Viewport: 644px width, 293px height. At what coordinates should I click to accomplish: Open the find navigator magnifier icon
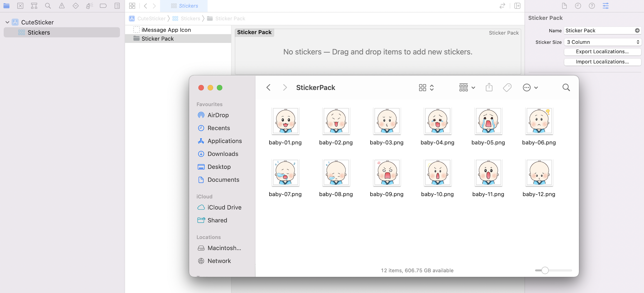click(48, 6)
